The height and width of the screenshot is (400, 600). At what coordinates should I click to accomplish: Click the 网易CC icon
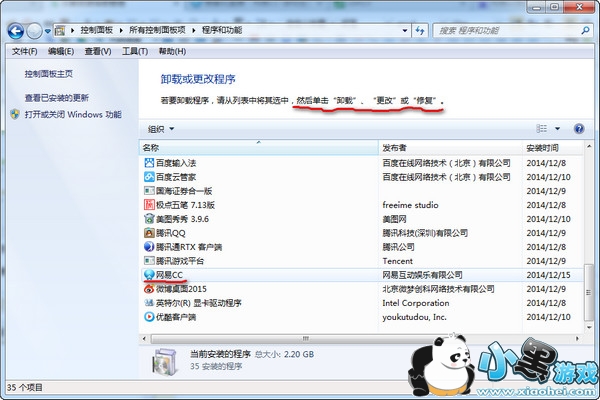click(x=149, y=275)
